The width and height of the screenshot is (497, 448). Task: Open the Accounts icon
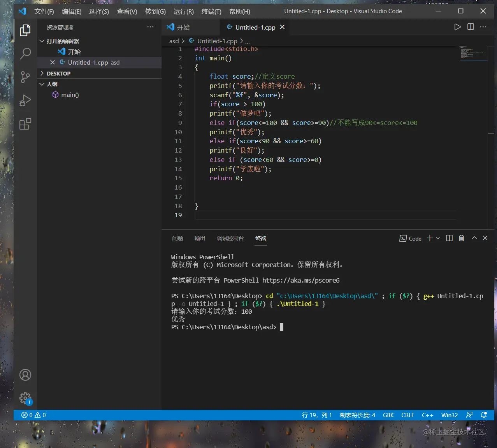tap(25, 375)
